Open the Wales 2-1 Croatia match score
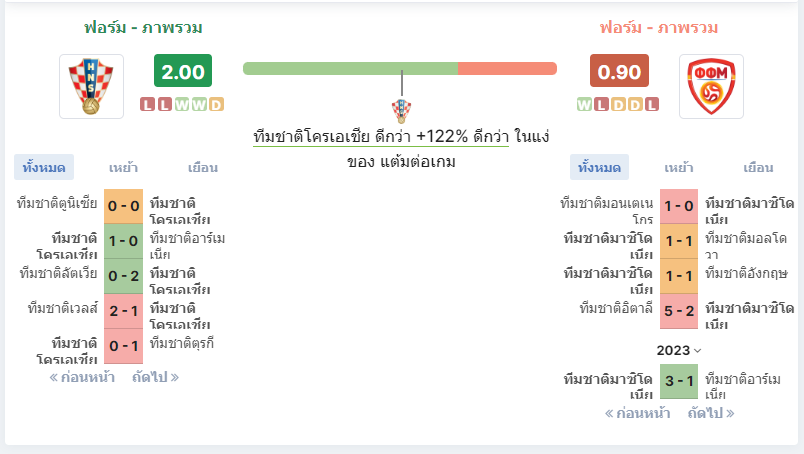Image resolution: width=804 pixels, height=454 pixels. coord(124,309)
